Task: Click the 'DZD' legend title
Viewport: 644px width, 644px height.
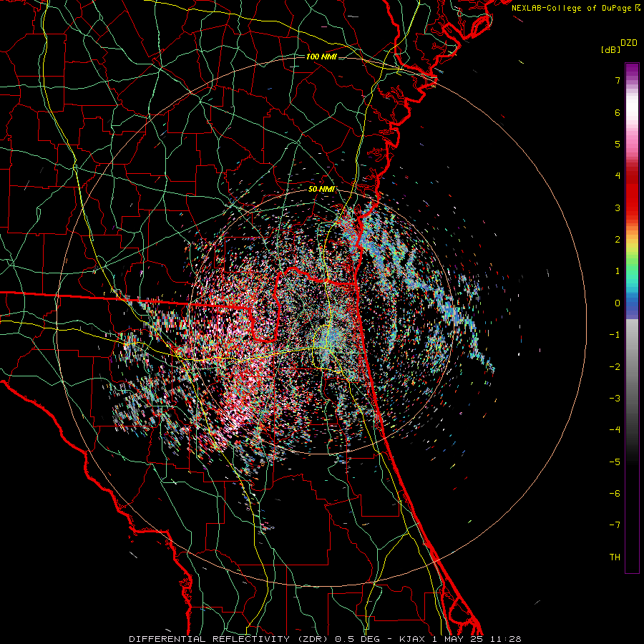Action: (x=629, y=43)
